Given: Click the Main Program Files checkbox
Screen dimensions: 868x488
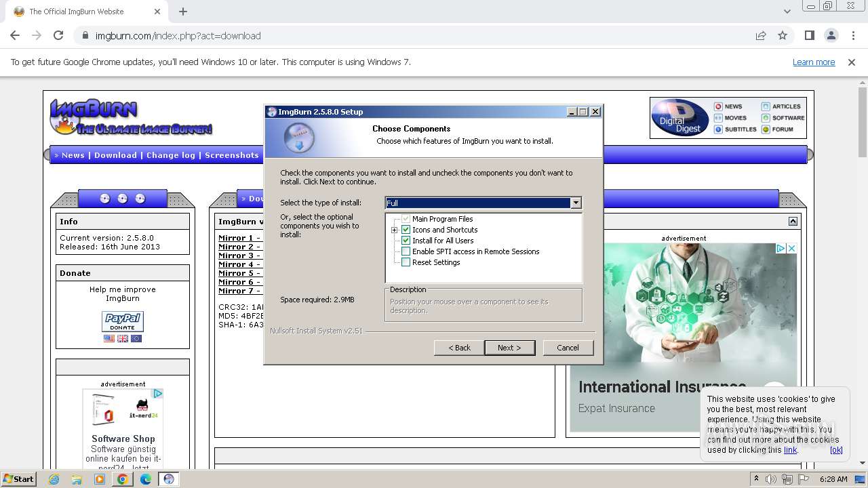Looking at the screenshot, I should pyautogui.click(x=406, y=219).
